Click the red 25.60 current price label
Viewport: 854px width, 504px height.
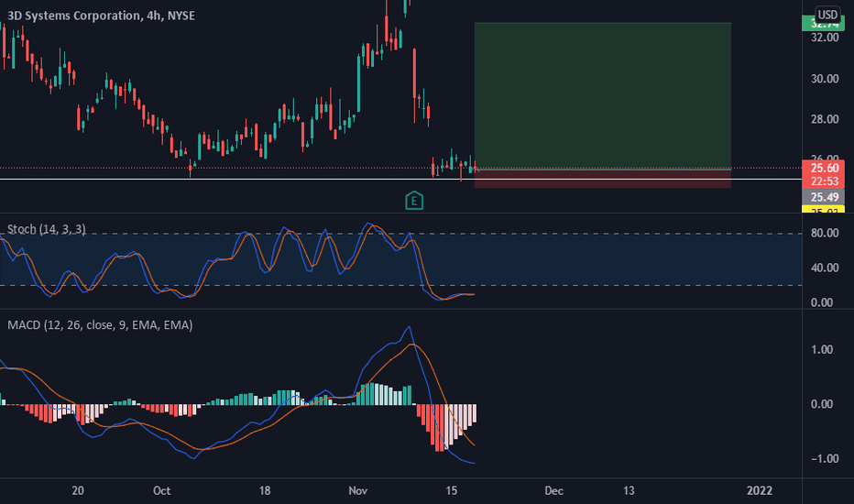click(824, 169)
